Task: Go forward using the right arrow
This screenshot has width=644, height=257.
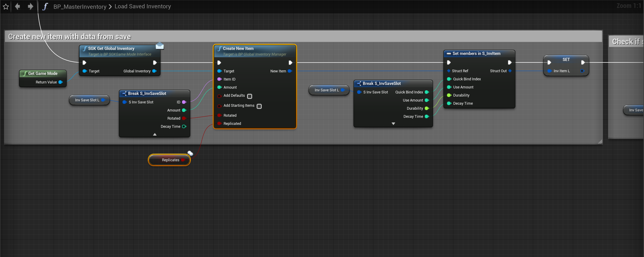Action: tap(30, 6)
